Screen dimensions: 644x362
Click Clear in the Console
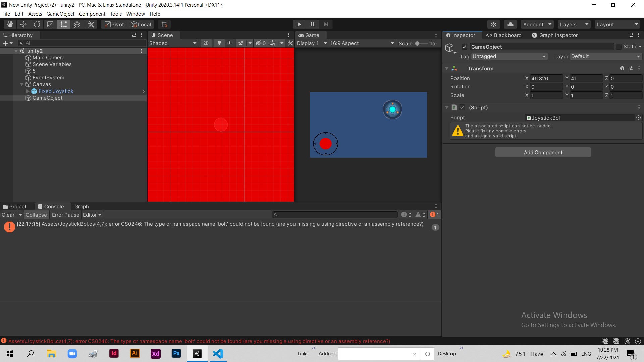tap(8, 215)
